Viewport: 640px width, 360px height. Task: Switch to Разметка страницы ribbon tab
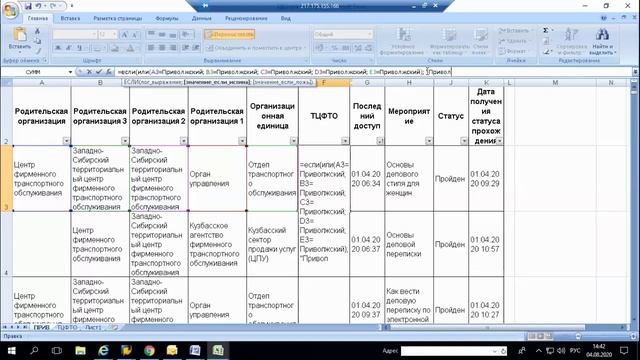[118, 18]
